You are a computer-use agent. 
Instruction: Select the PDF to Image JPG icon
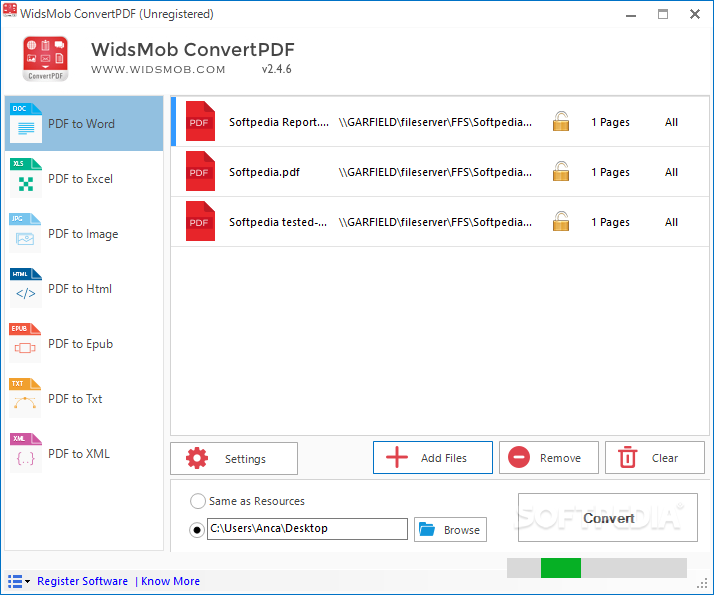pyautogui.click(x=26, y=233)
